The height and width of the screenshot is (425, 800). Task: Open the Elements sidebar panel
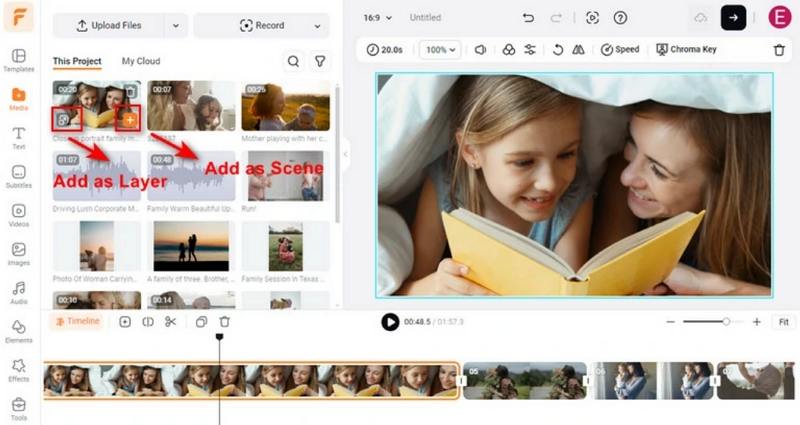18,332
